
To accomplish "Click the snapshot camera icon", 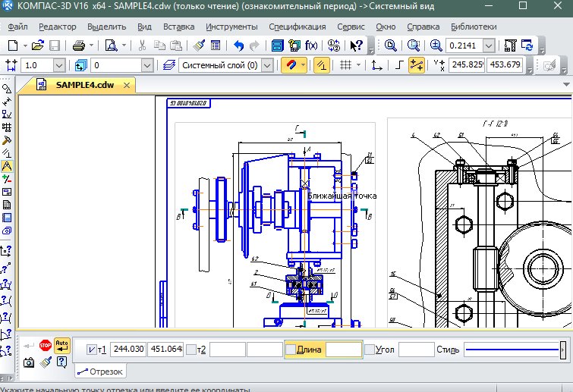I will 29,362.
